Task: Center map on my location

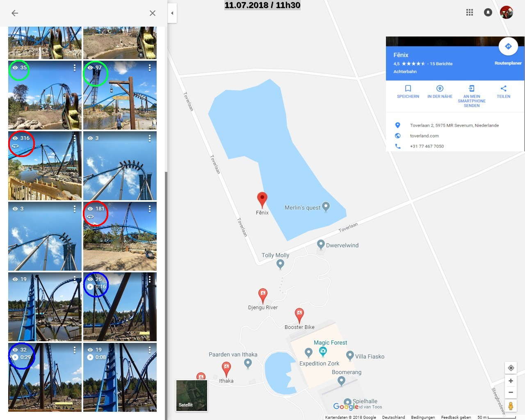Action: coord(511,368)
